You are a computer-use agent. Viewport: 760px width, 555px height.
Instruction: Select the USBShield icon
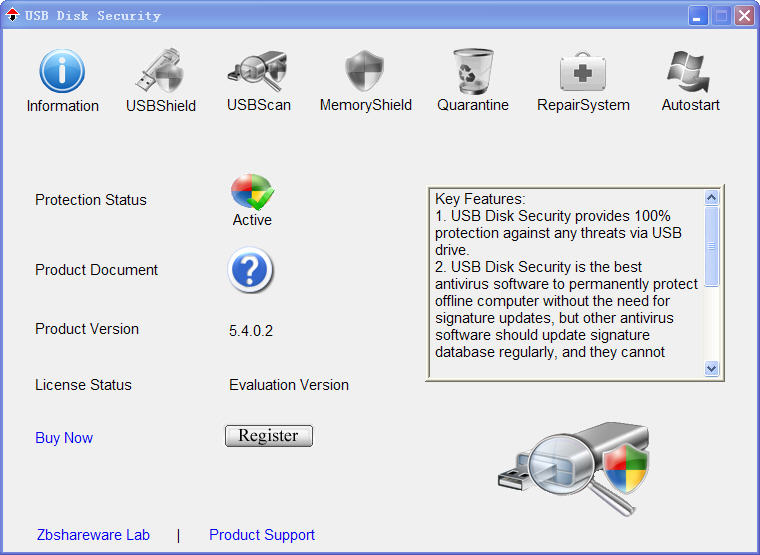160,72
